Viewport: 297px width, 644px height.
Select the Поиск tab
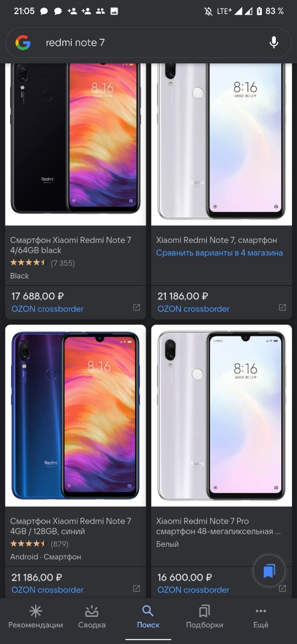click(148, 617)
